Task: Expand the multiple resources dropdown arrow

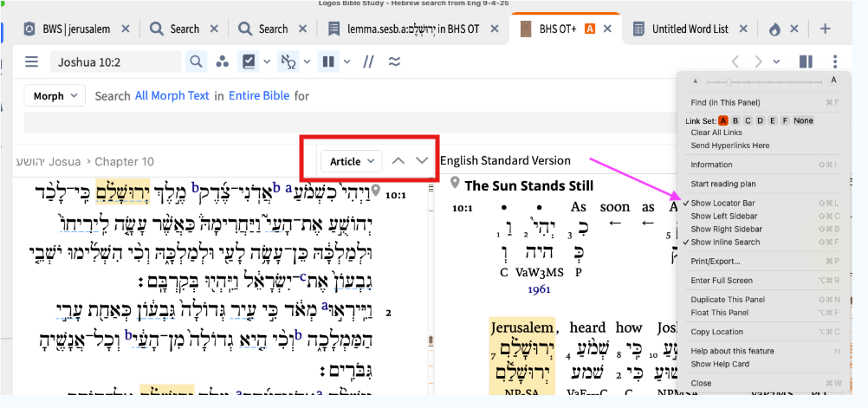Action: point(347,62)
